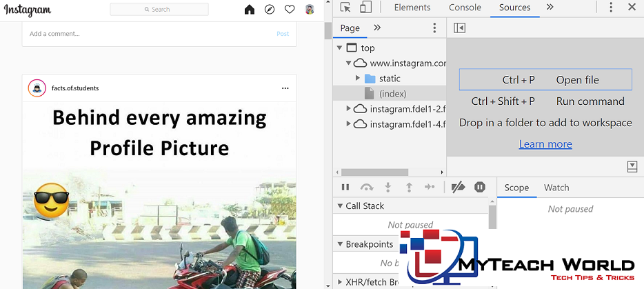Click the navigator scrollbar left arrow
The image size is (644, 289).
(337, 172)
